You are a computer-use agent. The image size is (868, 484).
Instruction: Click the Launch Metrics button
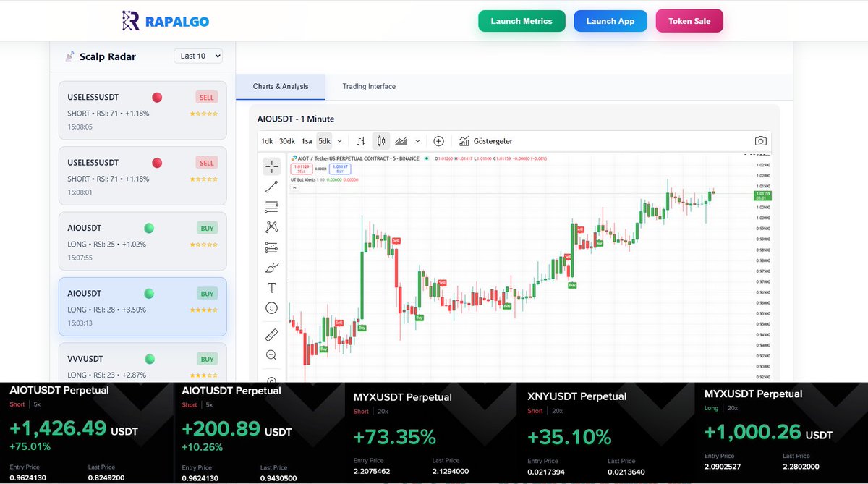(522, 21)
